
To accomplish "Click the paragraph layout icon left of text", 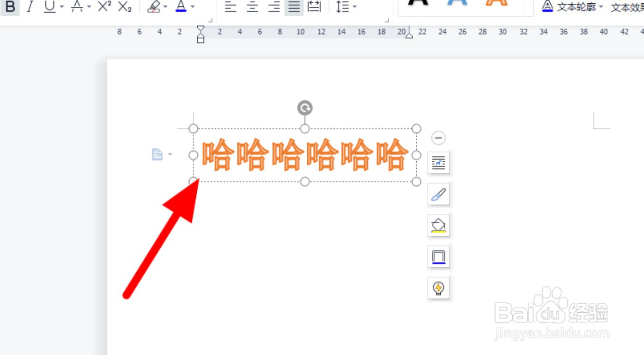I will click(x=158, y=154).
